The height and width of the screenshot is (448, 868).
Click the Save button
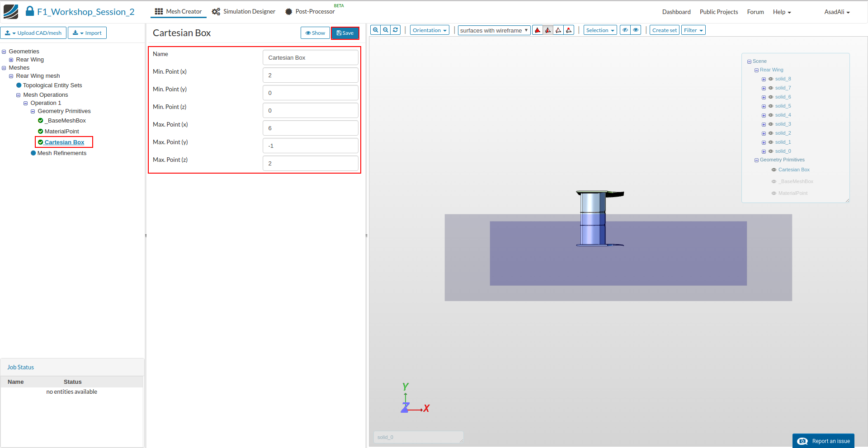(345, 33)
